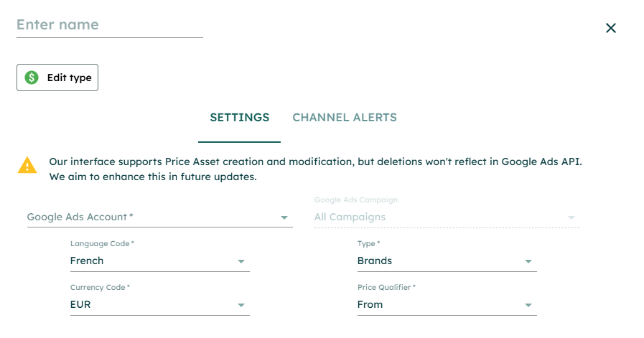Click the arrow beside EUR currency value

point(241,305)
